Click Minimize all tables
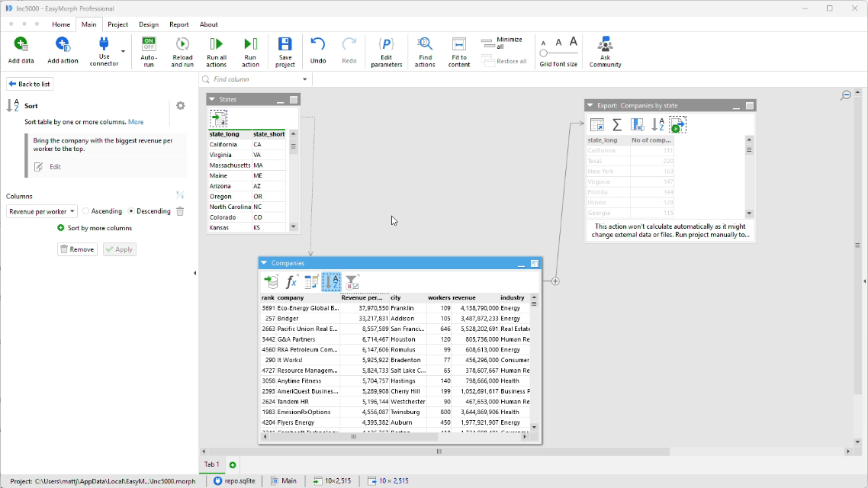Image resolution: width=868 pixels, height=488 pixels. click(503, 43)
